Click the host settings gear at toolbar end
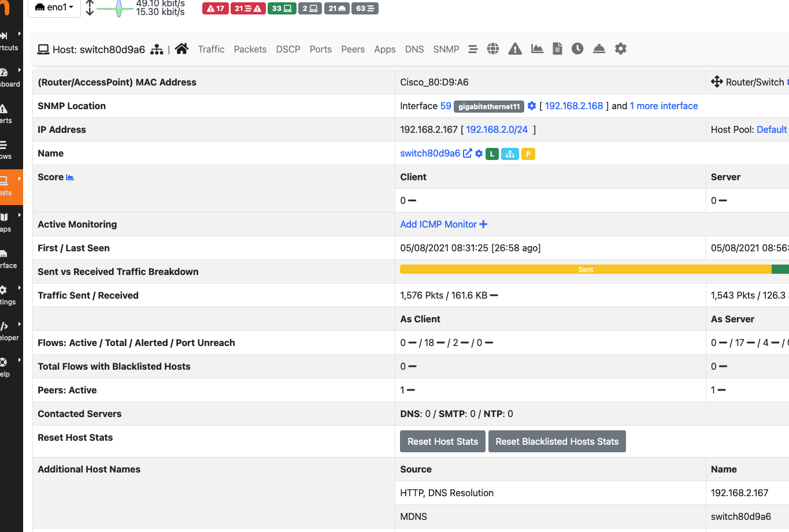This screenshot has height=532, width=789. [x=621, y=49]
